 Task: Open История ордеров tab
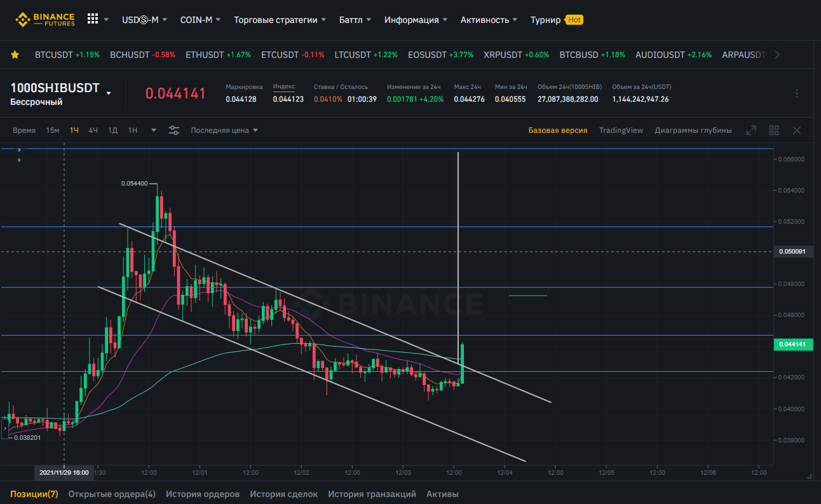[203, 494]
